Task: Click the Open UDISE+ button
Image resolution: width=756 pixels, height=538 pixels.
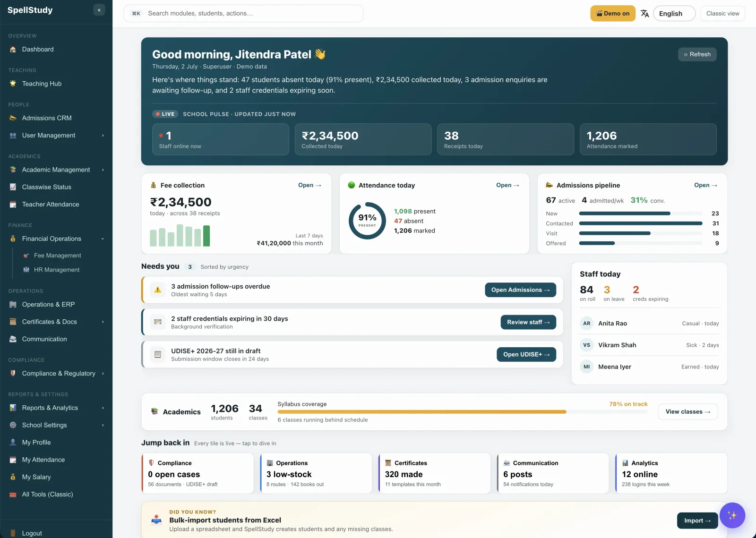Action: 526,354
